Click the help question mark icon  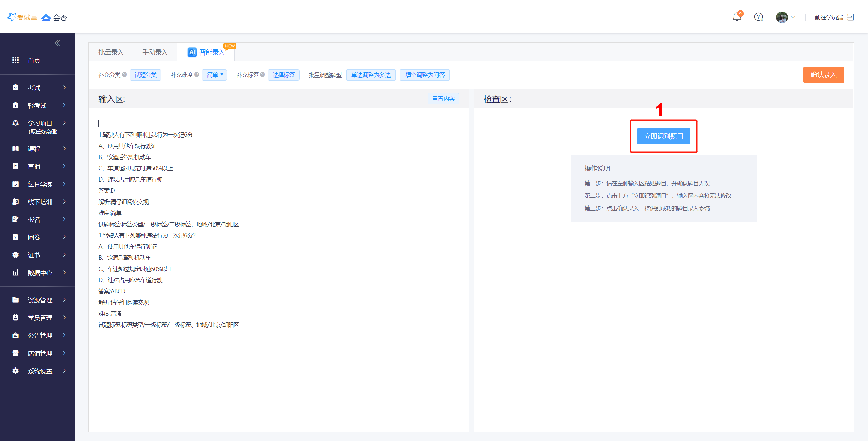758,17
